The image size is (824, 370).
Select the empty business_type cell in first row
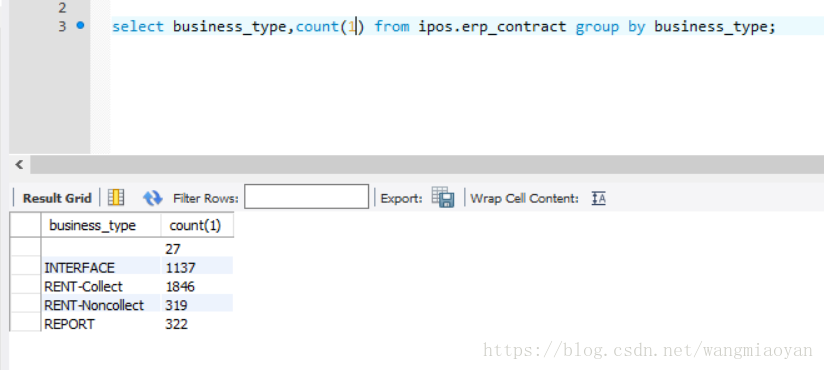[x=101, y=249]
